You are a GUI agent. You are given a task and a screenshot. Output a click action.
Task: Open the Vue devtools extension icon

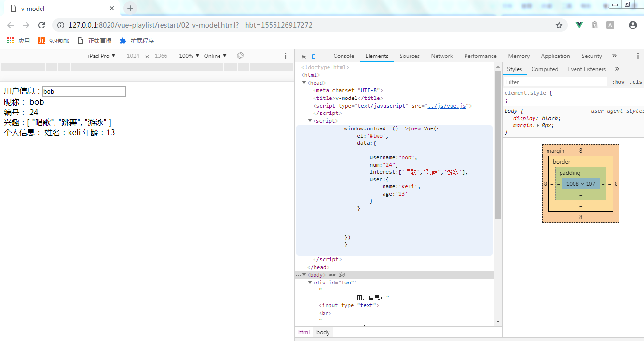[x=579, y=25]
